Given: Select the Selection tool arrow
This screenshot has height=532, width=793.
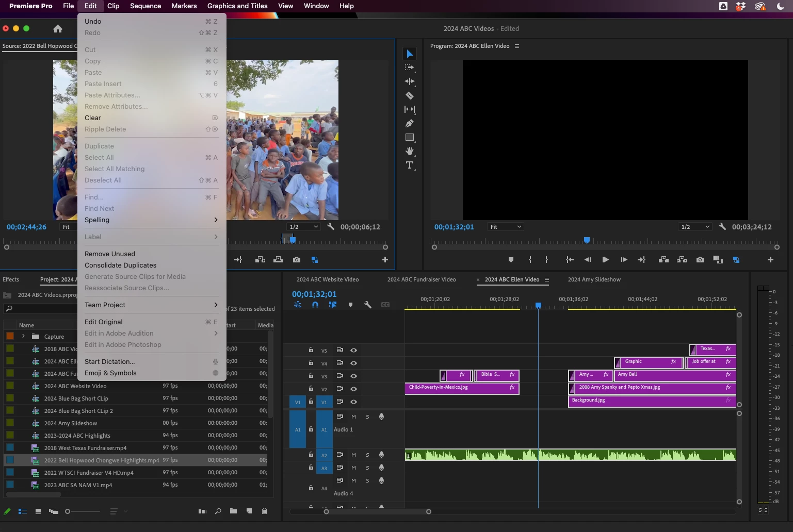Looking at the screenshot, I should 410,54.
